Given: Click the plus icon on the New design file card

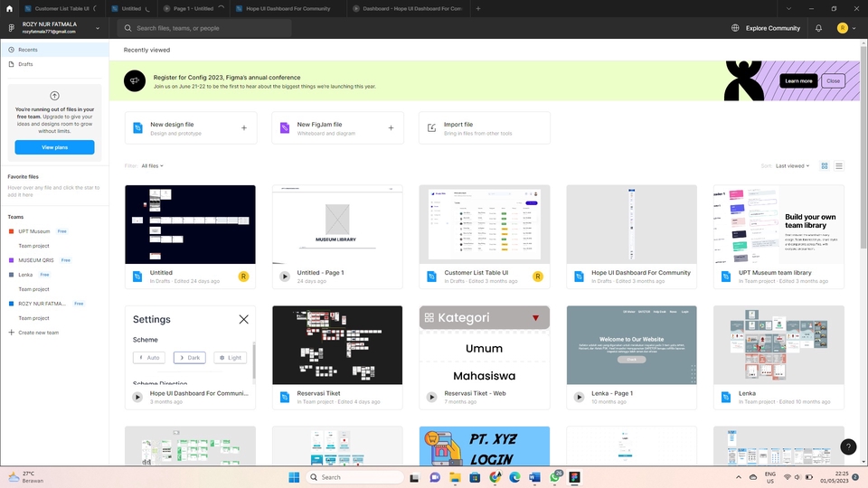Looking at the screenshot, I should coord(244,127).
